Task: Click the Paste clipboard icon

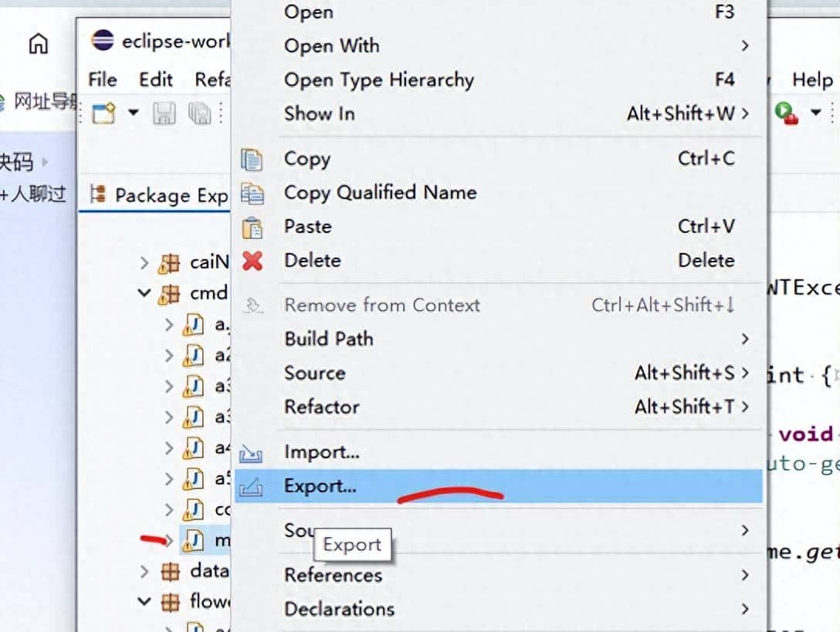Action: click(252, 228)
